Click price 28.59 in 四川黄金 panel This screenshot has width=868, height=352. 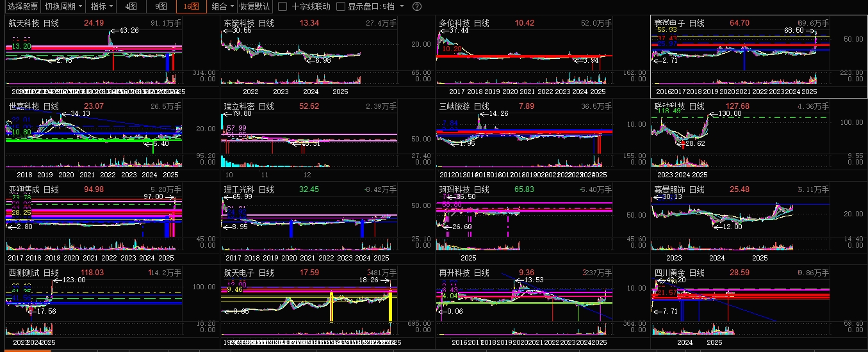[739, 273]
